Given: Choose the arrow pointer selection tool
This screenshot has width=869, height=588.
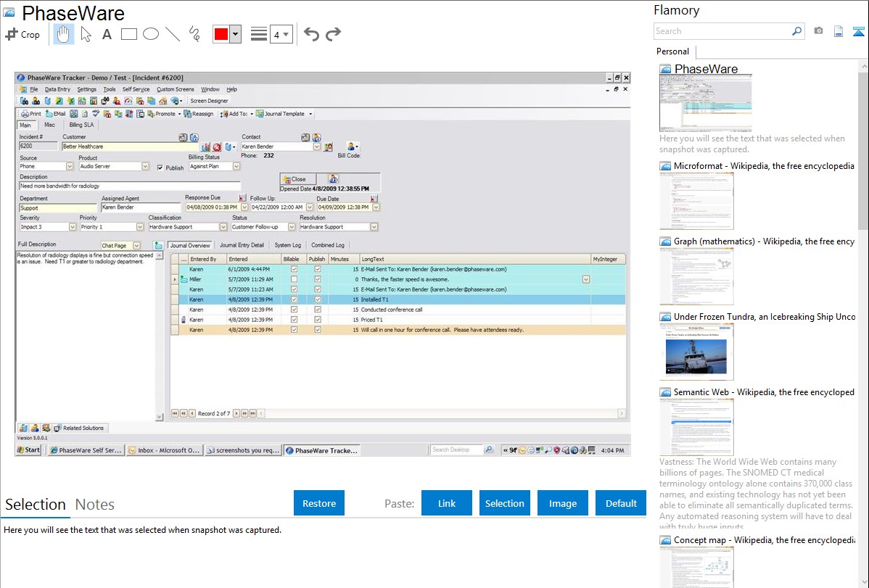Looking at the screenshot, I should click(x=86, y=34).
